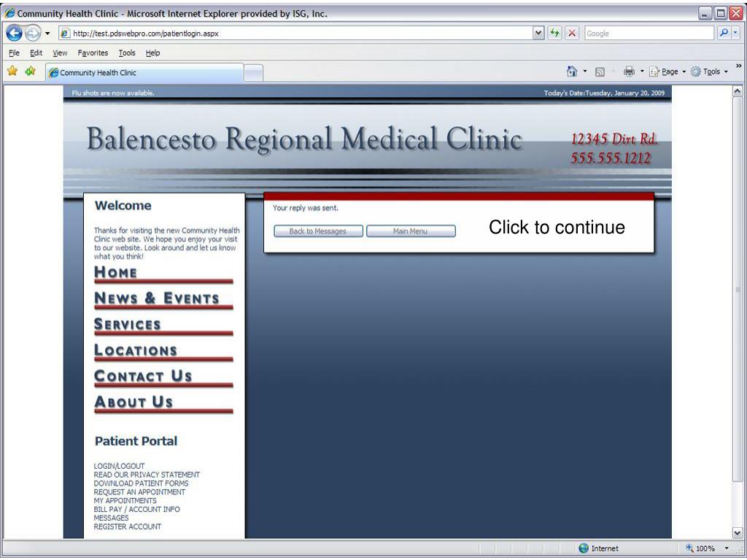The image size is (747, 560).
Task: Click the clinic phone number 555.555.1212
Action: 611,158
